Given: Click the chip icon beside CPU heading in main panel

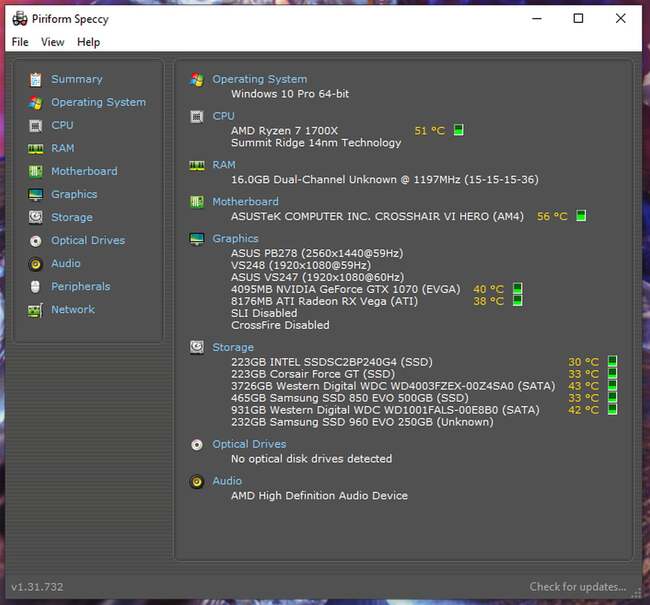Looking at the screenshot, I should click(x=197, y=117).
